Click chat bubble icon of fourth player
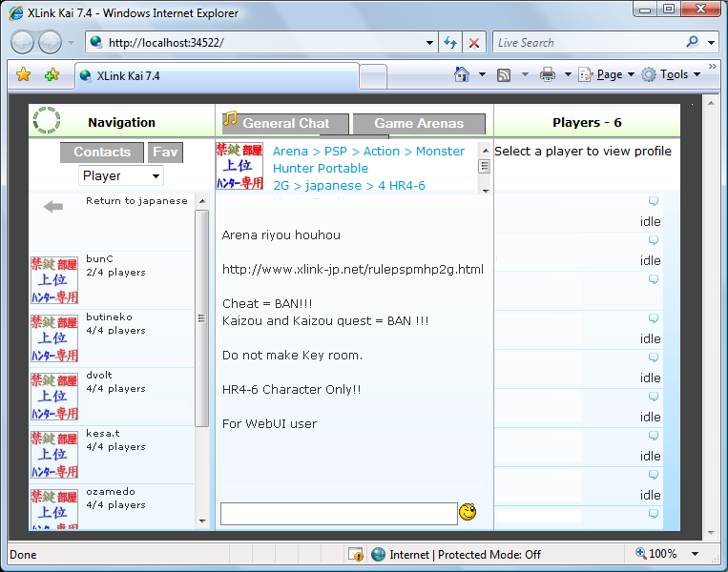This screenshot has width=728, height=572. (x=654, y=318)
